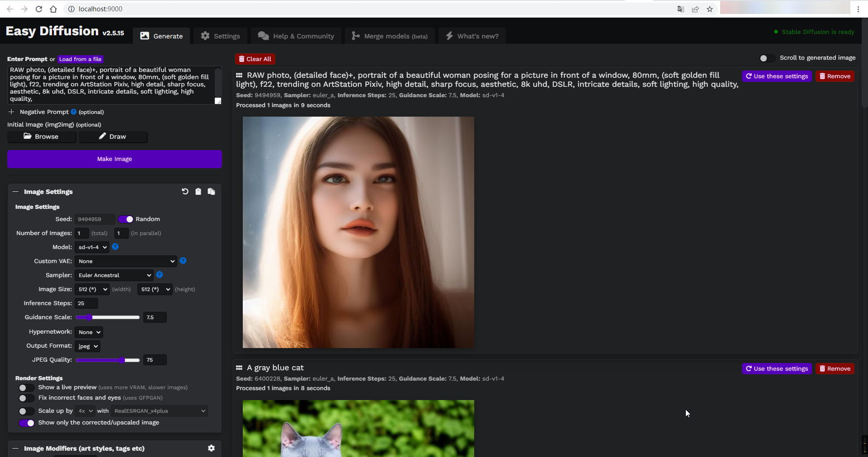Adjust the Guidance Scale slider
Viewport: 868px width, 457px height.
[x=108, y=317]
